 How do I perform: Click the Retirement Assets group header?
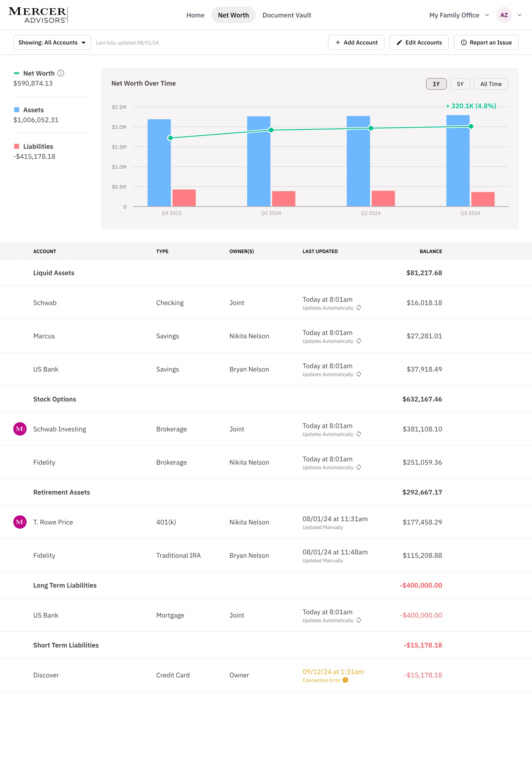[62, 492]
